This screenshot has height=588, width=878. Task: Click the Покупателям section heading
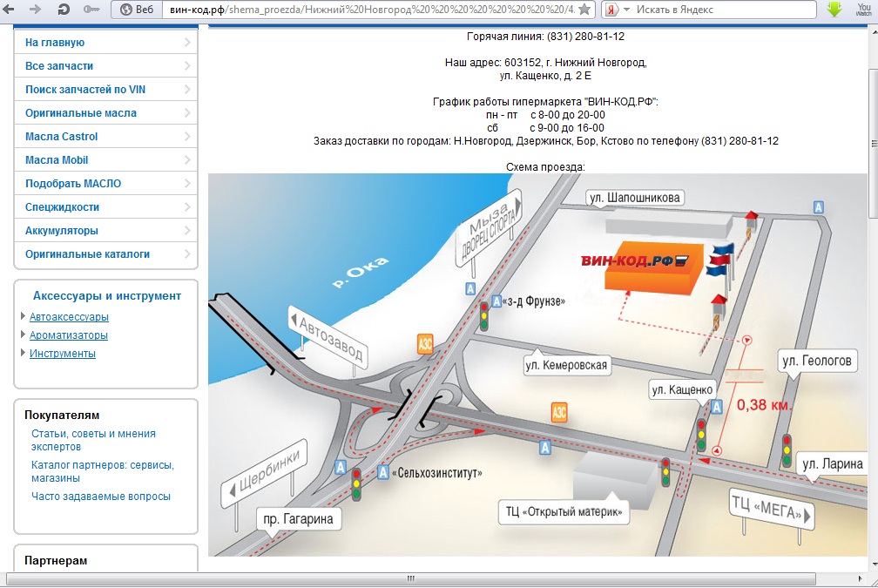(x=62, y=415)
